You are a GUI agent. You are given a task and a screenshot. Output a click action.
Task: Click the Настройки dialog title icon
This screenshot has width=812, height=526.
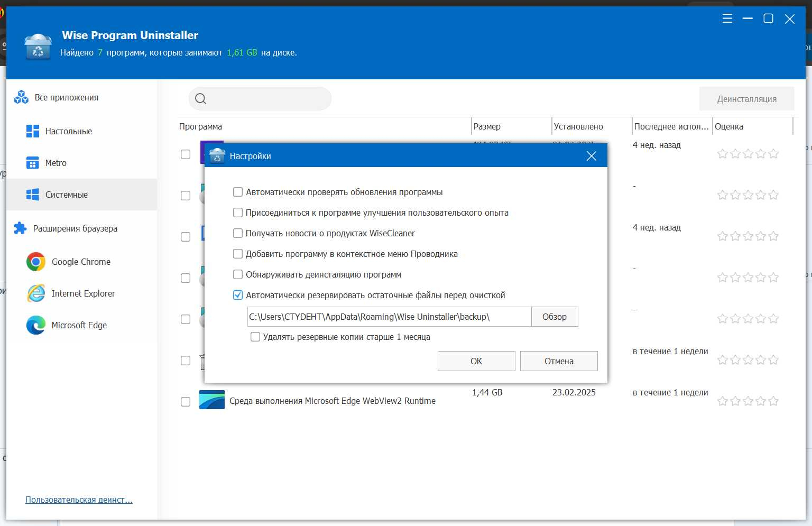(x=217, y=156)
